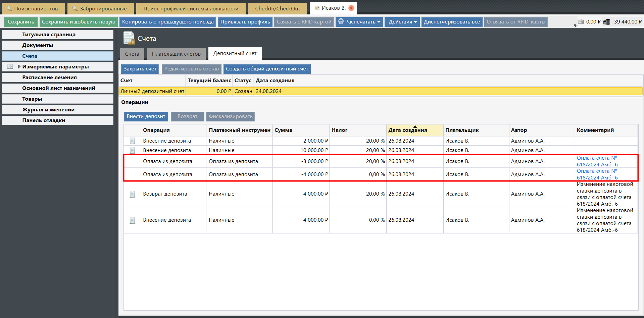This screenshot has height=318, width=644.
Task: Click the chart icon next to Измеряемые параметры
Action: pyautogui.click(x=10, y=67)
